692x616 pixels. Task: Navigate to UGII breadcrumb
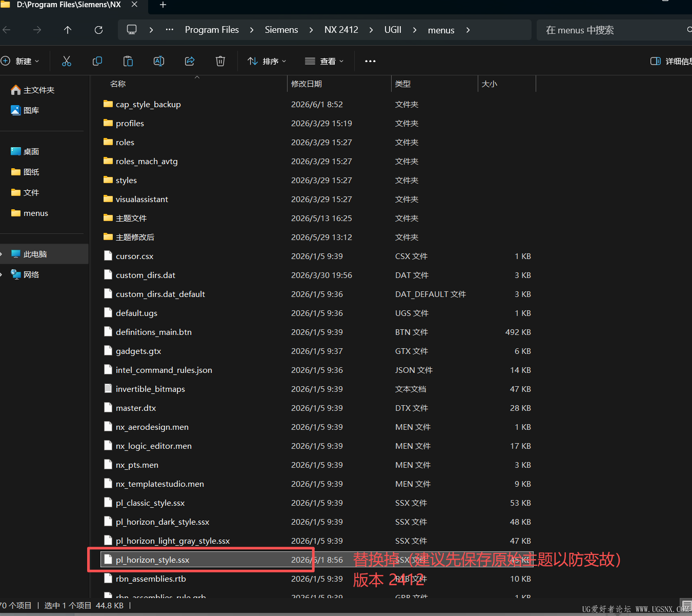393,30
